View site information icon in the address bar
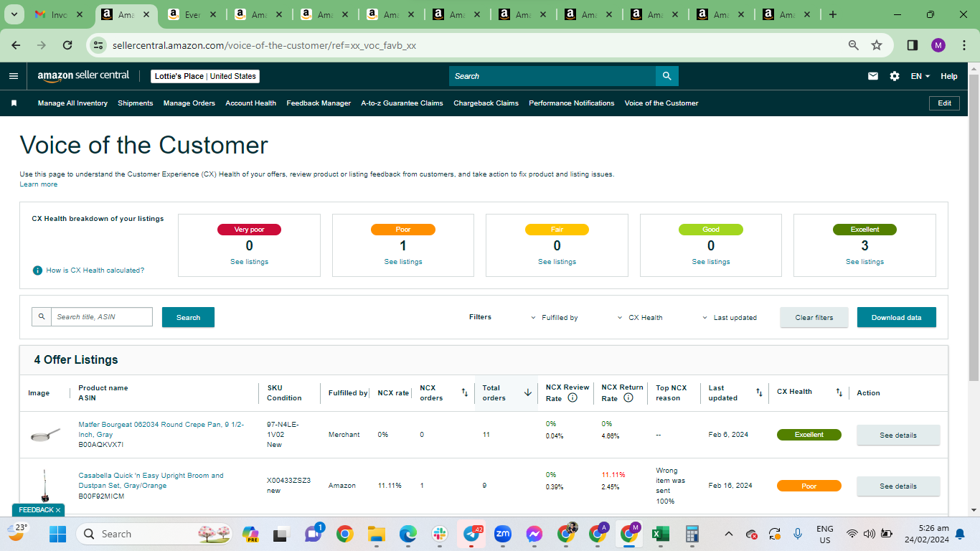980x551 pixels. coord(99,45)
